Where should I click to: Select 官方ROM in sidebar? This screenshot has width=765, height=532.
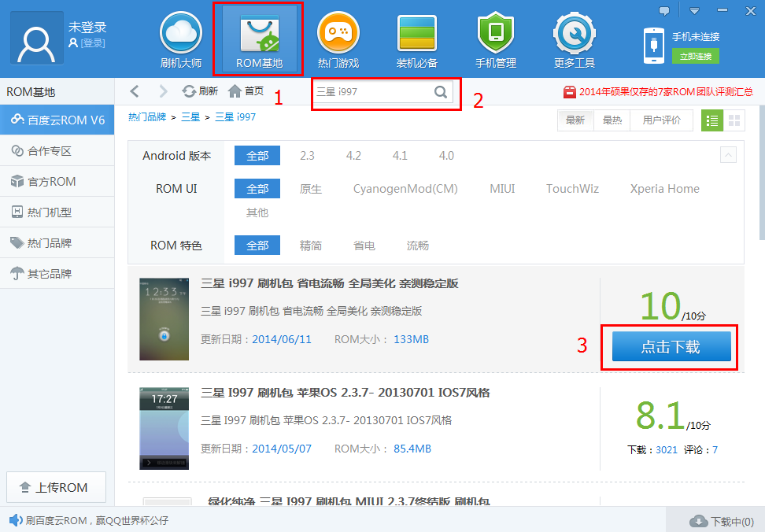57,181
